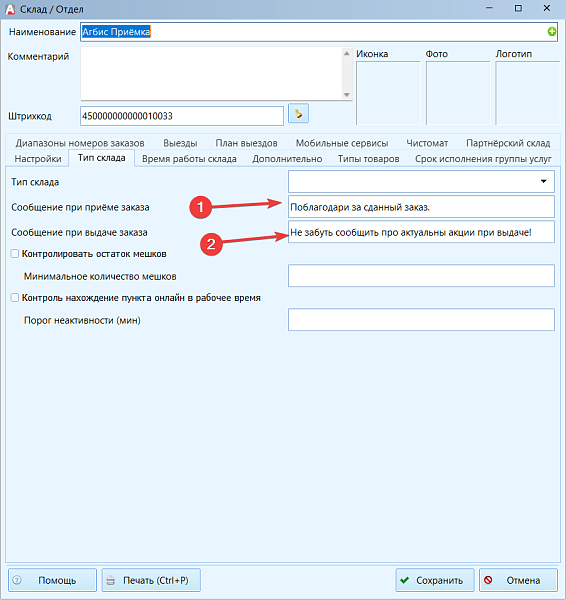Click inside the Комментарий text area

point(212,73)
